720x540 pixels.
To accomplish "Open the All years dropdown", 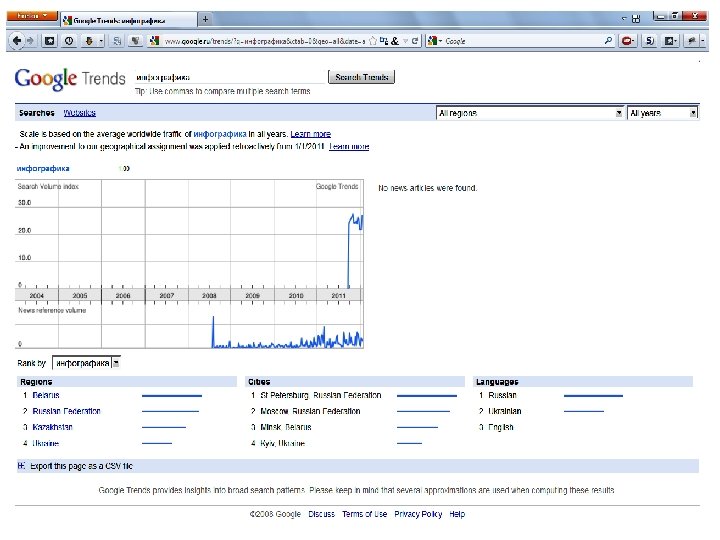I will [x=663, y=113].
